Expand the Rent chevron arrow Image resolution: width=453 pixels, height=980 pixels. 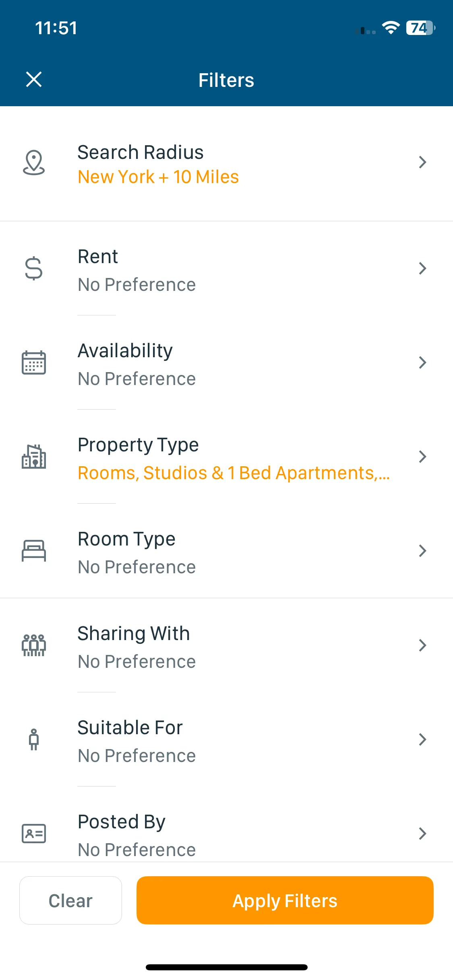tap(422, 268)
